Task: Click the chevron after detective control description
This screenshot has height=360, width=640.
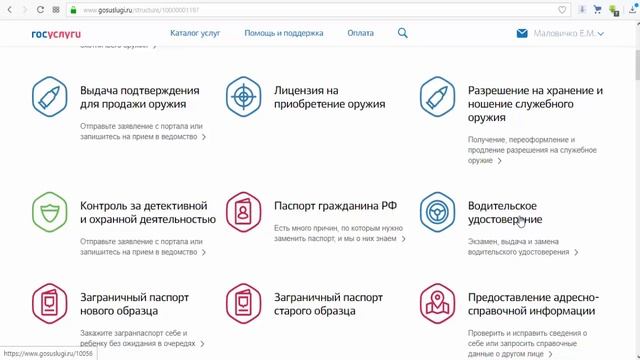Action: 204,253
